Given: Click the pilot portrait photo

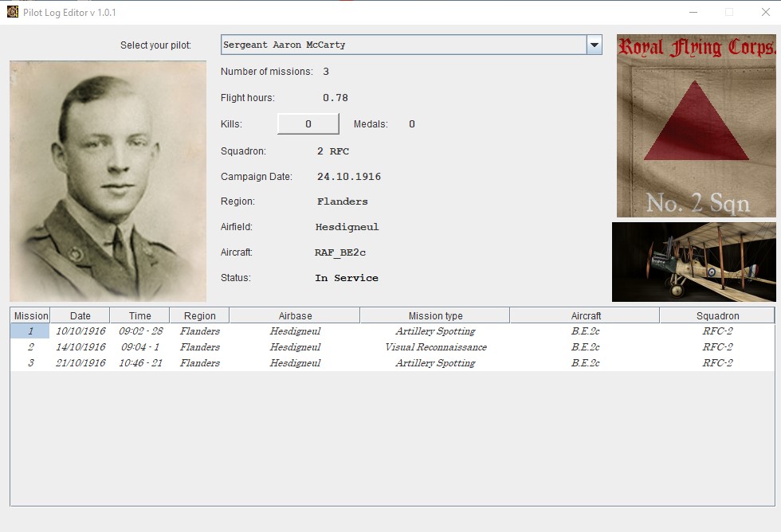Looking at the screenshot, I should [108, 181].
